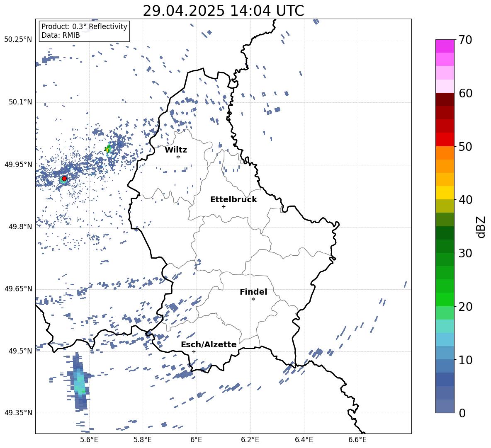Screen dimensions: 491x448
Task: Click the yellow-green echo west of Wiltz
Action: point(108,149)
